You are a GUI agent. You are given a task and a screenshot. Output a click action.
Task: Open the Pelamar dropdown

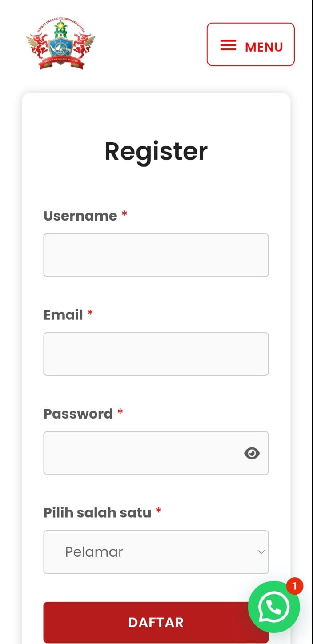(x=156, y=552)
